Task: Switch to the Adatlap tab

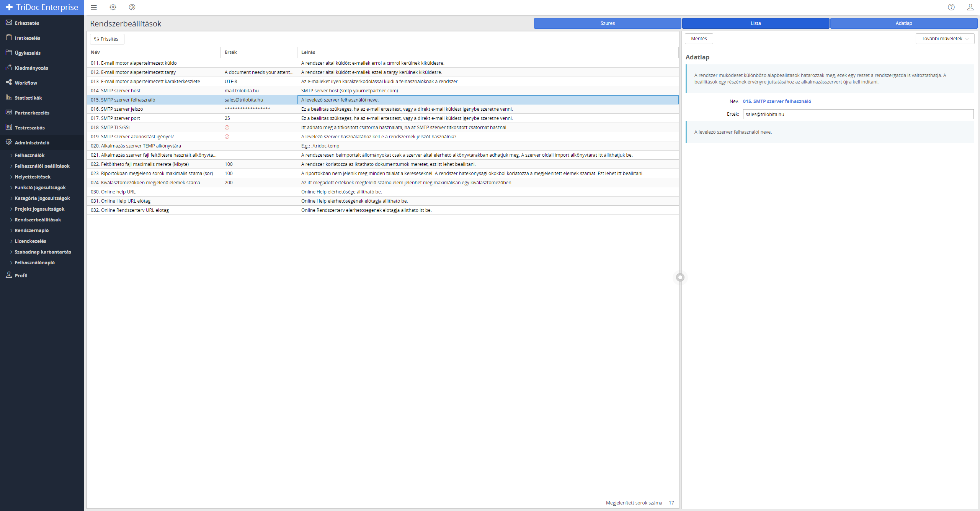Action: 903,23
